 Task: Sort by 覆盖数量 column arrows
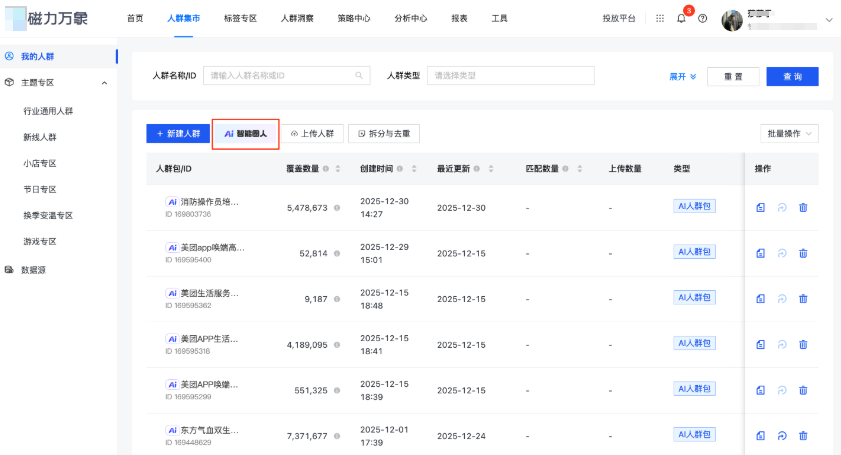pos(338,168)
